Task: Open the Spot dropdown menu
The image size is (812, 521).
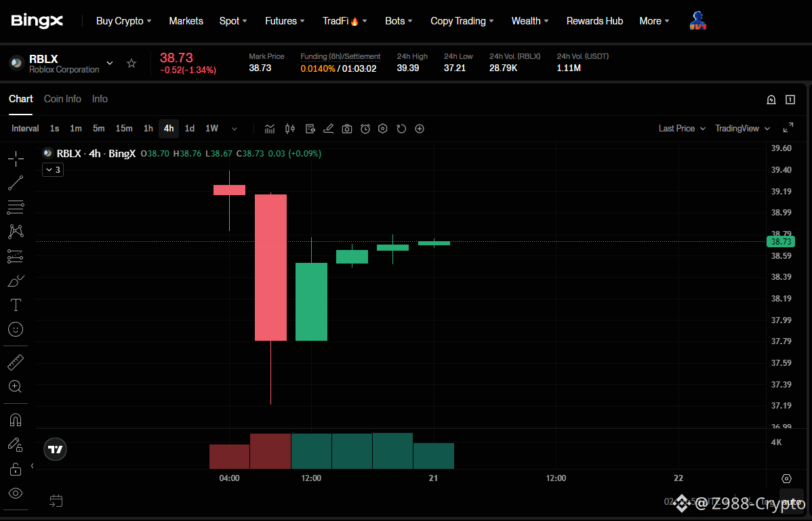Action: (233, 21)
